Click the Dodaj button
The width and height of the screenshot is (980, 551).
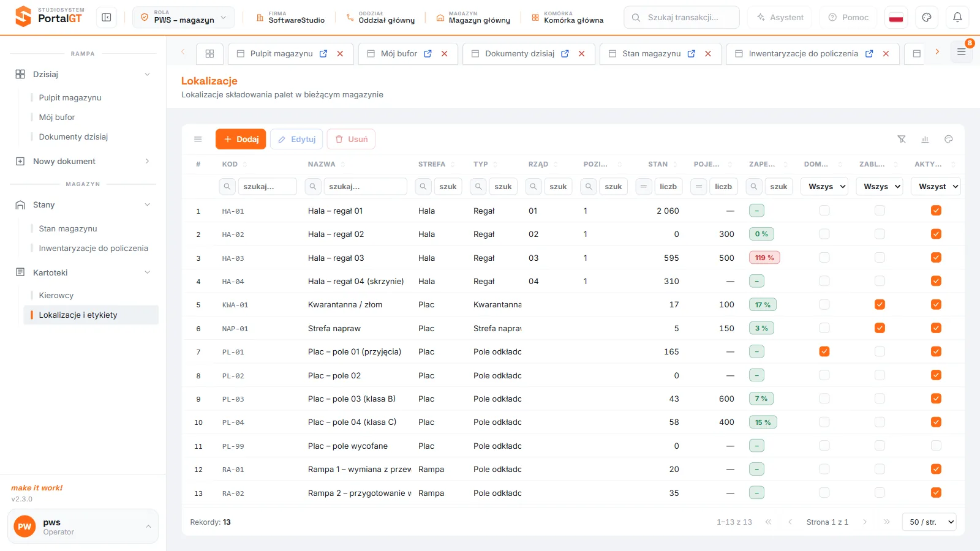241,139
